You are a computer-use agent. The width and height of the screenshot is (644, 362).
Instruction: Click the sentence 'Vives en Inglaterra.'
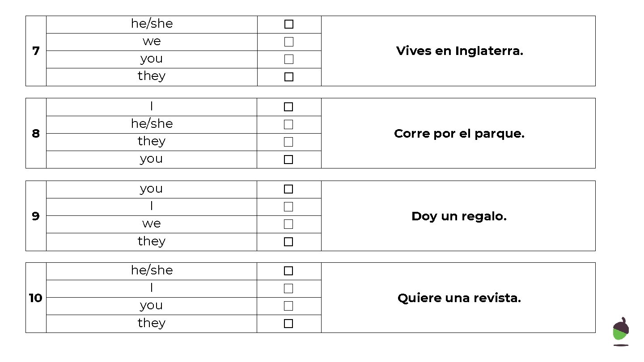coord(459,51)
